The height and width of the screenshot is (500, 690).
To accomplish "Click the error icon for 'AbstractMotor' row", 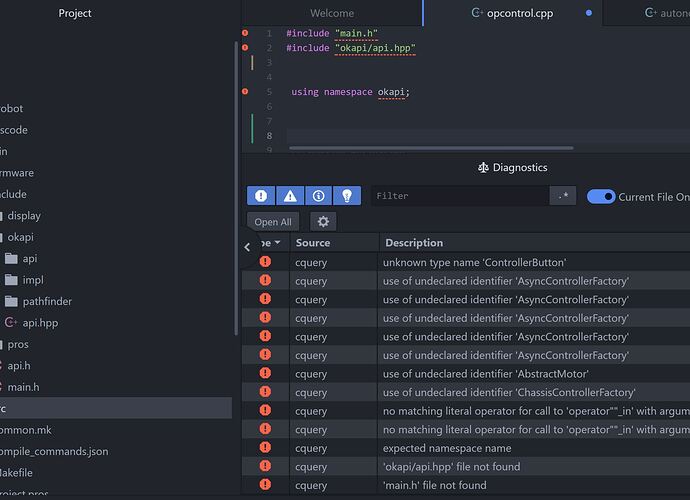I will (x=265, y=373).
